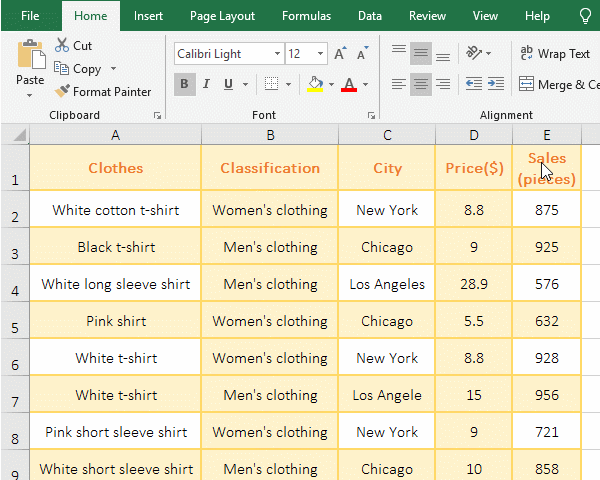Click the Orientation angled text icon
Image resolution: width=600 pixels, height=480 pixels.
473,53
